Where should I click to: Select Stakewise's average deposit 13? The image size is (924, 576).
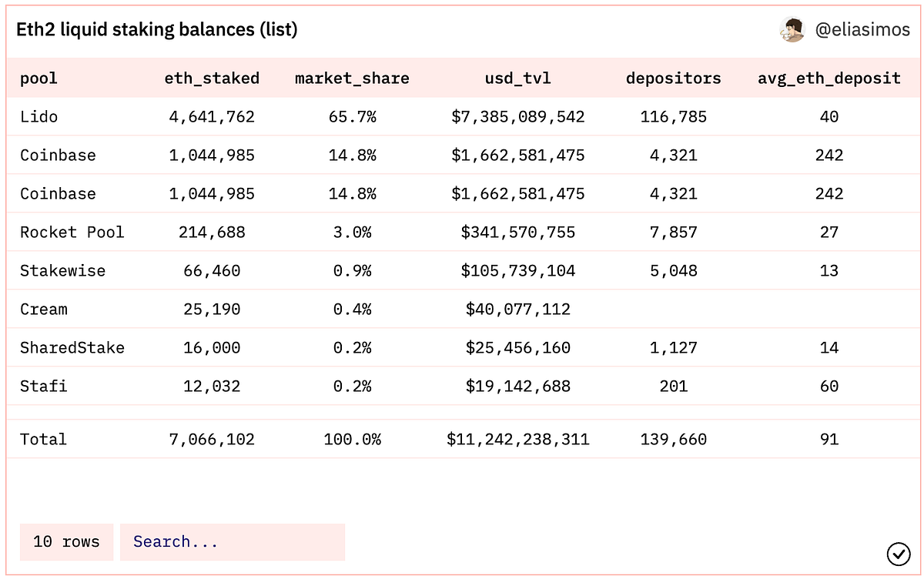coord(829,271)
